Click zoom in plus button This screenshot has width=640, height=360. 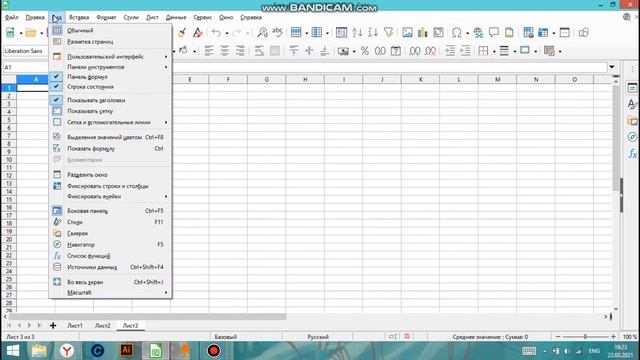coord(613,337)
